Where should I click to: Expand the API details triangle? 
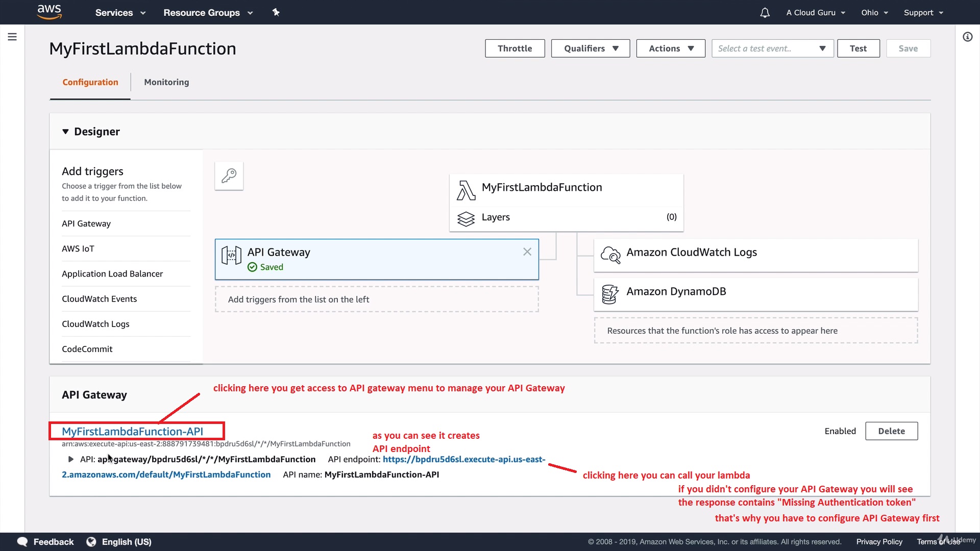pyautogui.click(x=71, y=459)
